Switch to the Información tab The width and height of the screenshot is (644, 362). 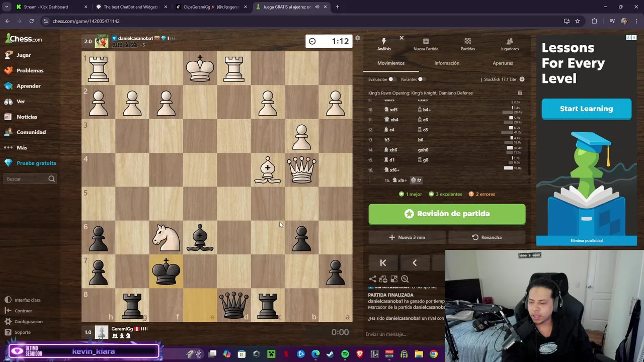(447, 63)
